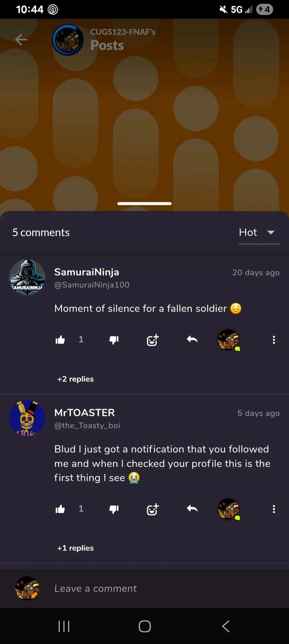Tap the back arrow next to Posts
289x644 pixels.
pos(21,40)
